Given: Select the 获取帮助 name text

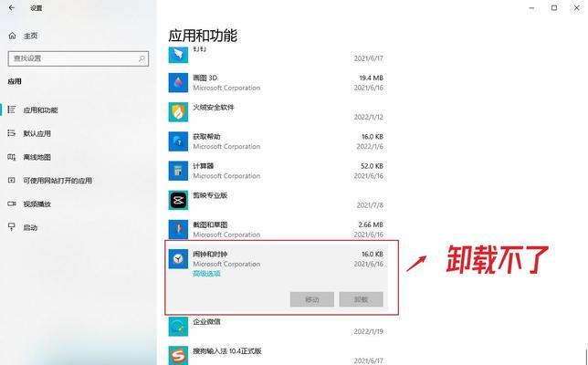Looking at the screenshot, I should click(x=206, y=137).
